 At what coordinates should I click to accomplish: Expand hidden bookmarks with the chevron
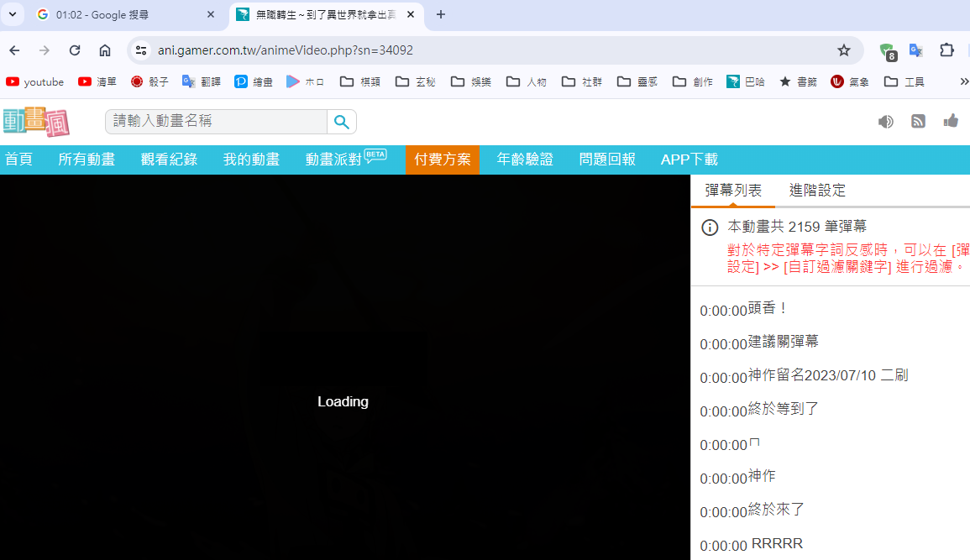962,81
